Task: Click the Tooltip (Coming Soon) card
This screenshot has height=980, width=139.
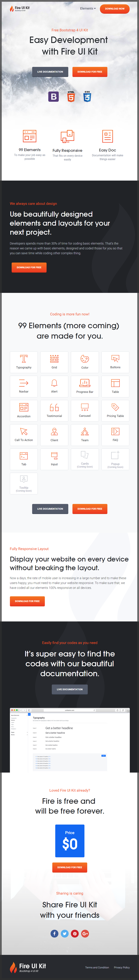Action: tap(24, 484)
